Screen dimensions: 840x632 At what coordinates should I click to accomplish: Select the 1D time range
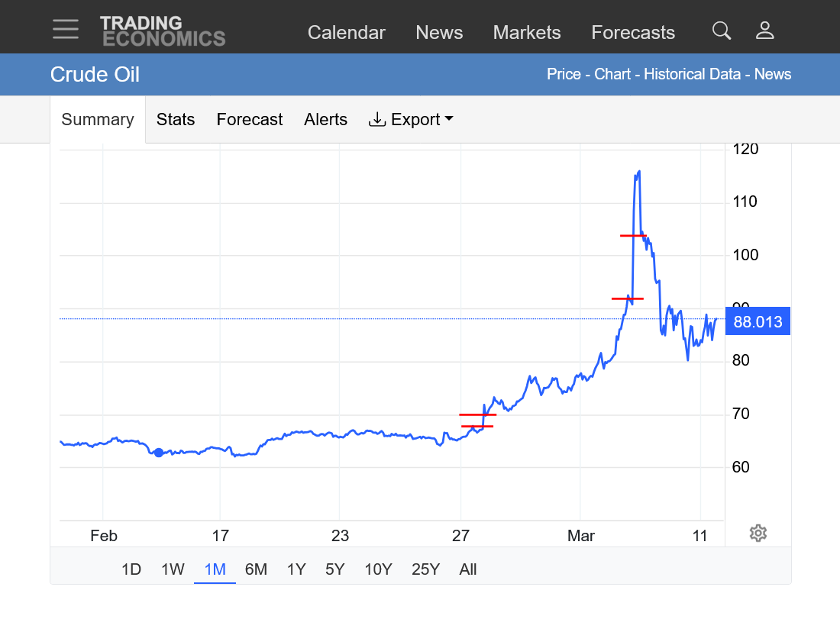pyautogui.click(x=131, y=569)
